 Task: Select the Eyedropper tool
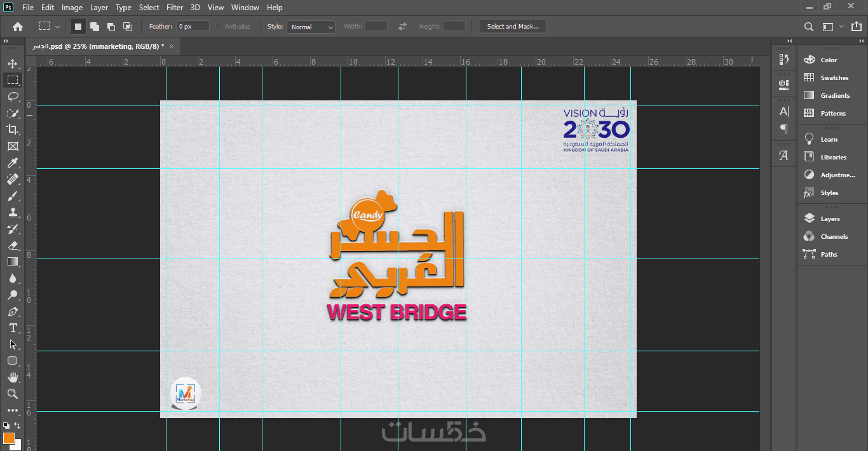pyautogui.click(x=13, y=163)
